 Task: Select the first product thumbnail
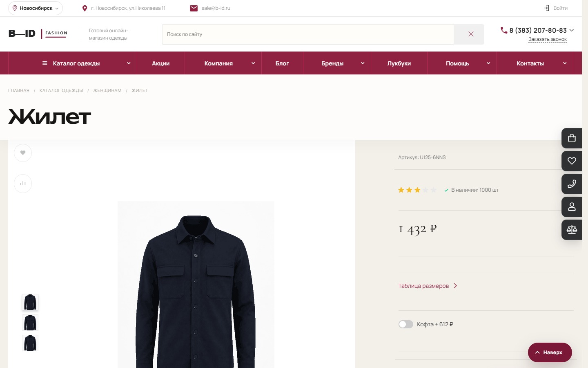[x=30, y=303]
